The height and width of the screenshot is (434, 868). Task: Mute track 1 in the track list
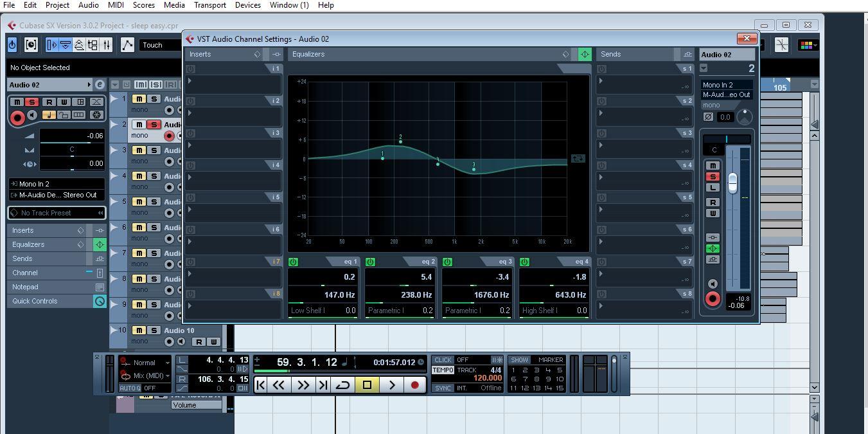tap(139, 99)
